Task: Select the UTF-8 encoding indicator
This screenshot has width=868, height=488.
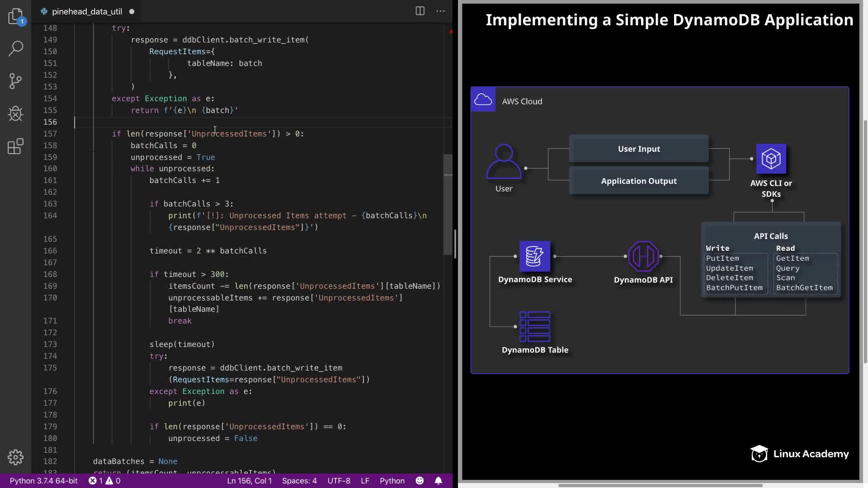Action: pyautogui.click(x=339, y=481)
